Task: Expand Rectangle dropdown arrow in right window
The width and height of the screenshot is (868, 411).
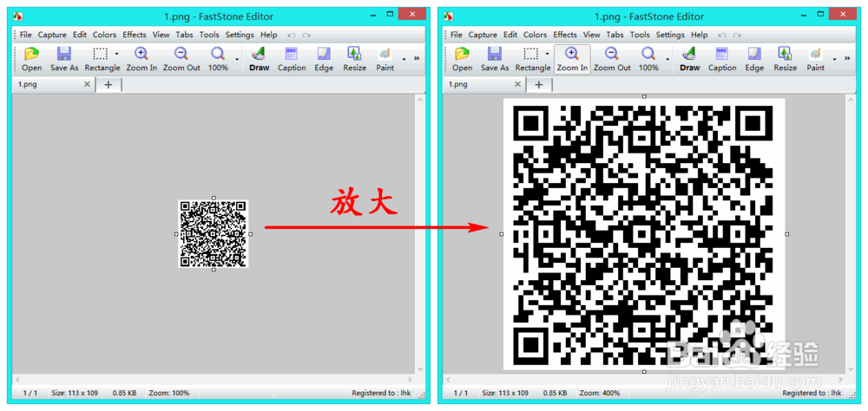Action: pos(548,55)
